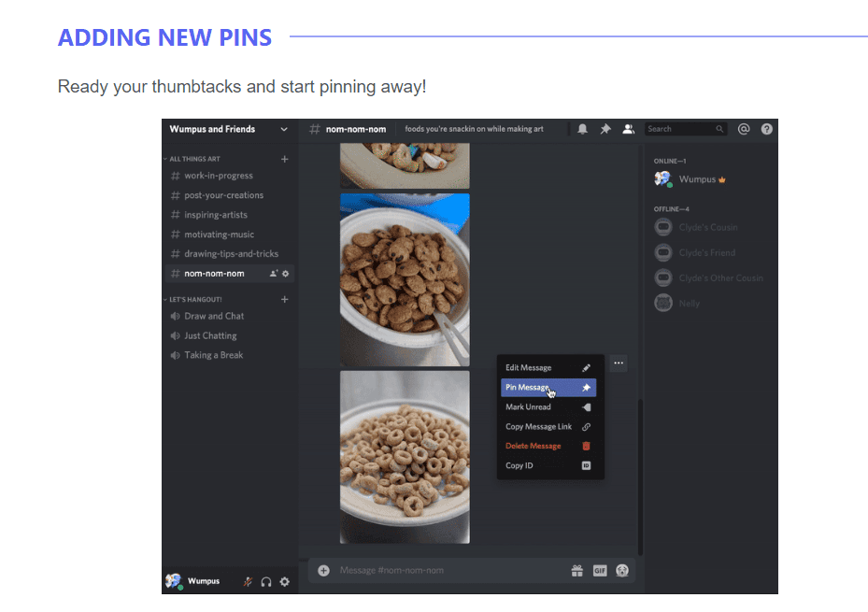Open pinned messages from header pin icon
This screenshot has height=612, width=868.
click(x=605, y=129)
